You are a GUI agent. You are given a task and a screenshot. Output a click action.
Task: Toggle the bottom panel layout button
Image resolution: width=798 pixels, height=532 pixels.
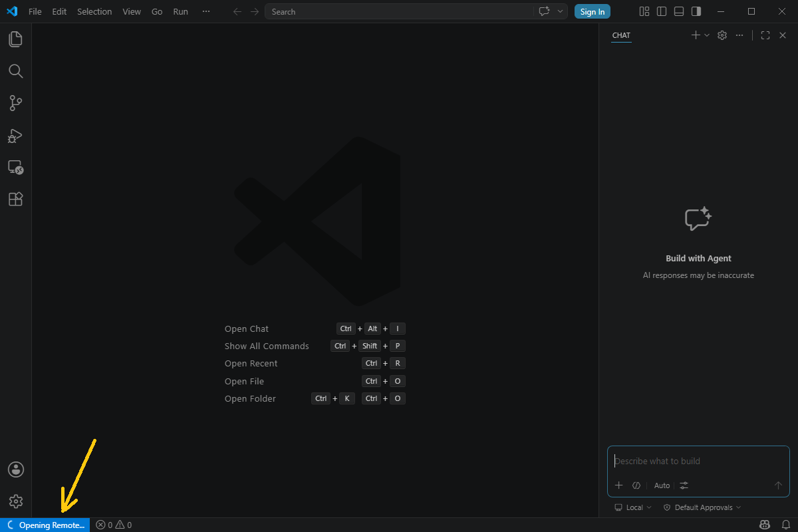(679, 11)
